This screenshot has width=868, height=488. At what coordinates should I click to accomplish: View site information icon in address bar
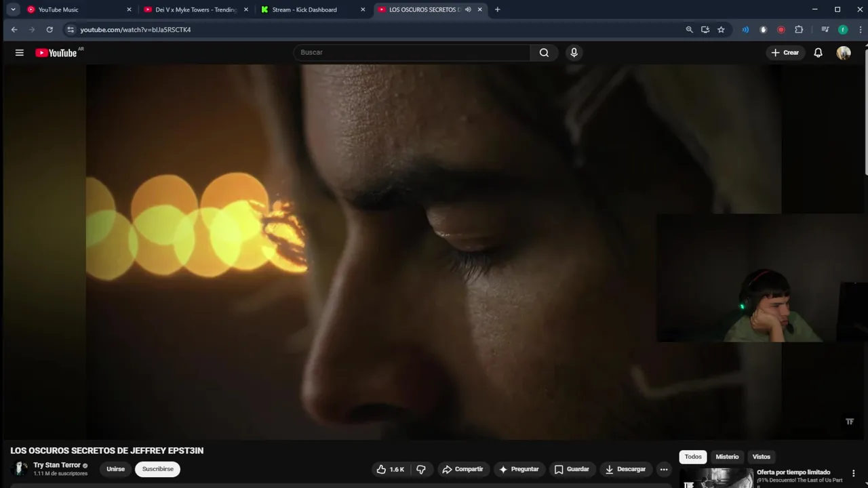71,30
